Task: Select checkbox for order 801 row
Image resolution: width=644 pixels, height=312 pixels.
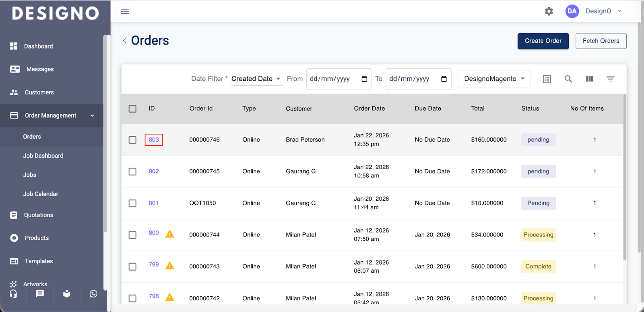Action: point(132,203)
